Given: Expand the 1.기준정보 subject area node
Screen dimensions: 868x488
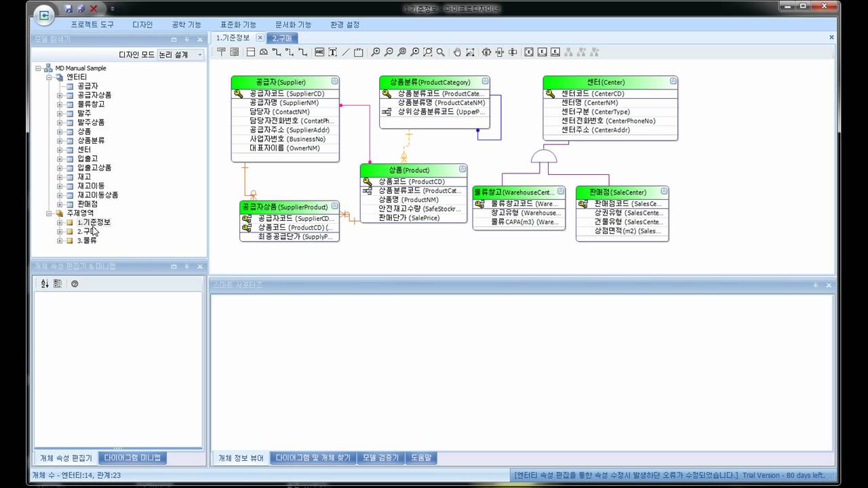Looking at the screenshot, I should (x=60, y=222).
